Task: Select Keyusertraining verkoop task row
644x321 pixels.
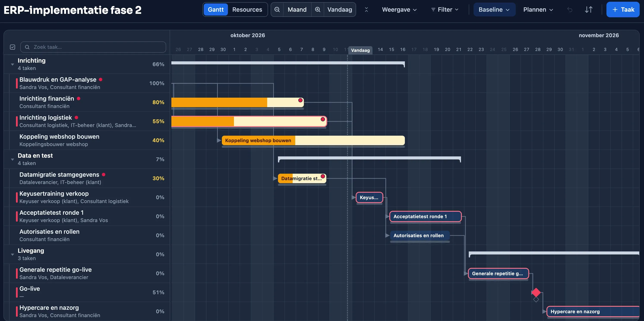Action: click(87, 197)
